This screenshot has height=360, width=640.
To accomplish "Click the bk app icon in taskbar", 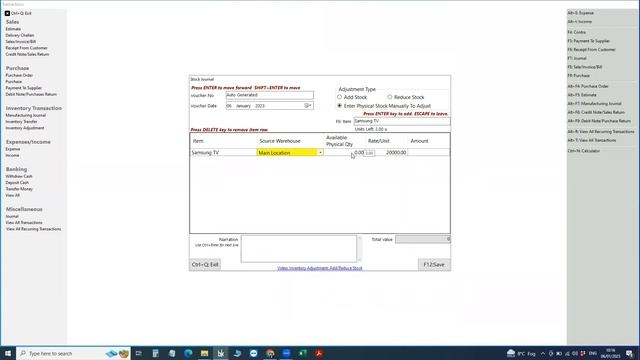I will point(221,353).
